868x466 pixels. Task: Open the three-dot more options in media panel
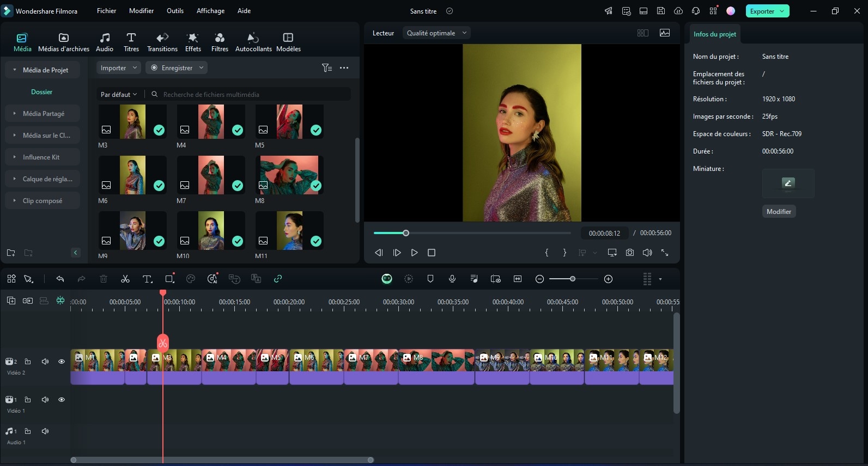(x=344, y=68)
